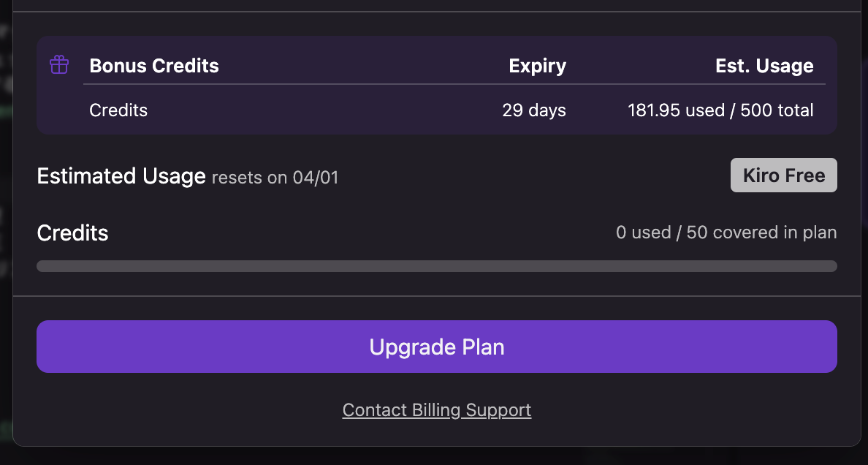This screenshot has height=465, width=868.
Task: Click the Expiry column header
Action: (537, 66)
